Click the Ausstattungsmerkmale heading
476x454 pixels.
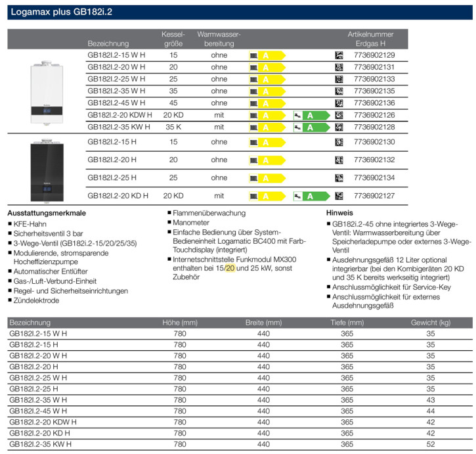point(47,213)
